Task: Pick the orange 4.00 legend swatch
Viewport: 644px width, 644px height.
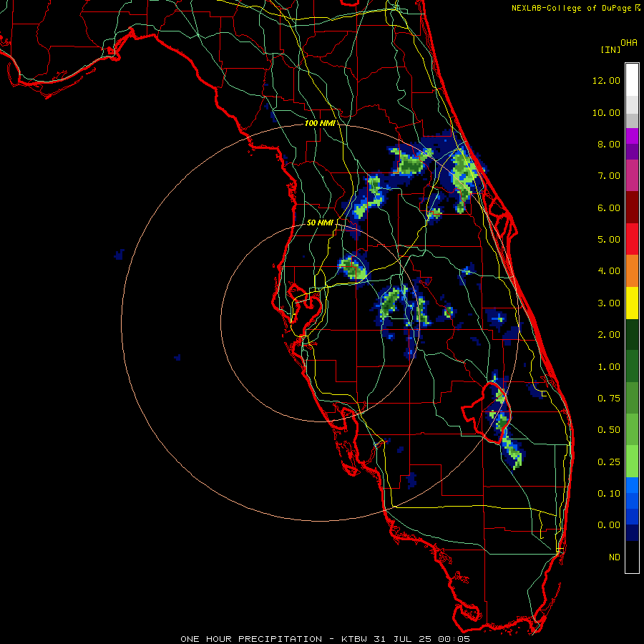Action: point(632,271)
